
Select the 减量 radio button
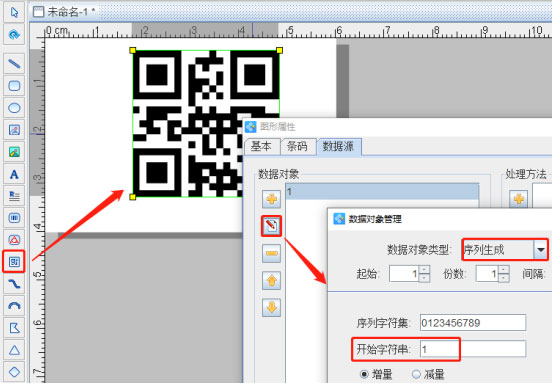pyautogui.click(x=416, y=374)
